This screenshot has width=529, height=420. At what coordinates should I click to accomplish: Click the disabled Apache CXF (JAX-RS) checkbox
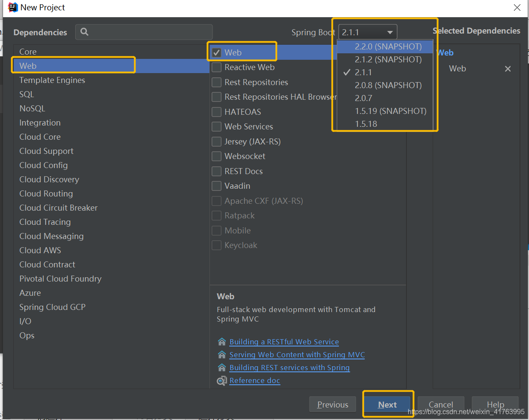click(217, 201)
